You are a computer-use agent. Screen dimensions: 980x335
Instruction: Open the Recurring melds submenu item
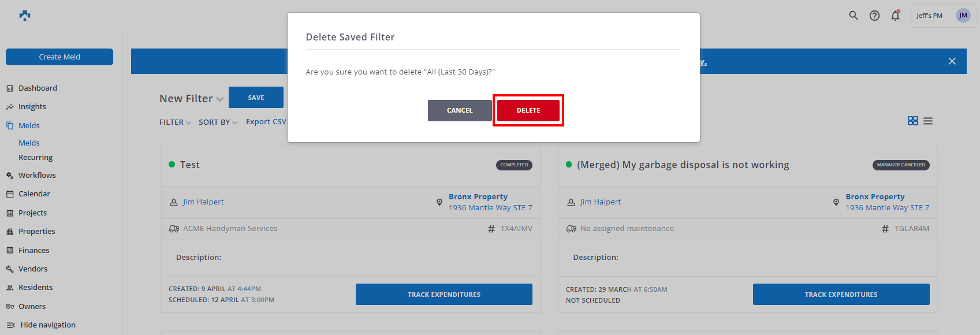coord(35,158)
